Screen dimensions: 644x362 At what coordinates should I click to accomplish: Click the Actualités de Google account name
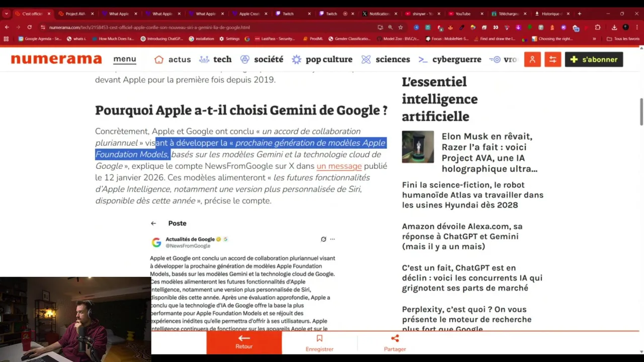click(x=190, y=239)
